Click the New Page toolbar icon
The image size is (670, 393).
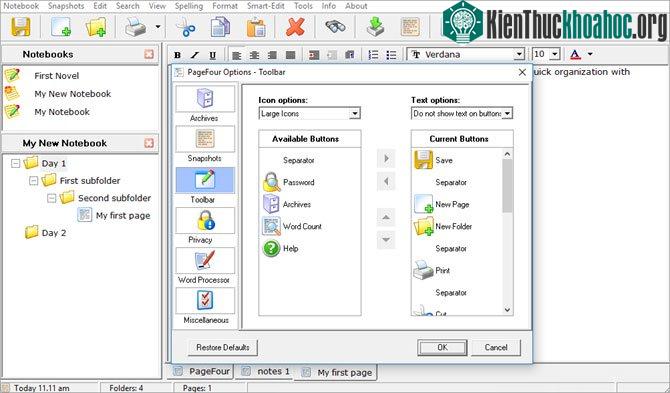tap(61, 27)
